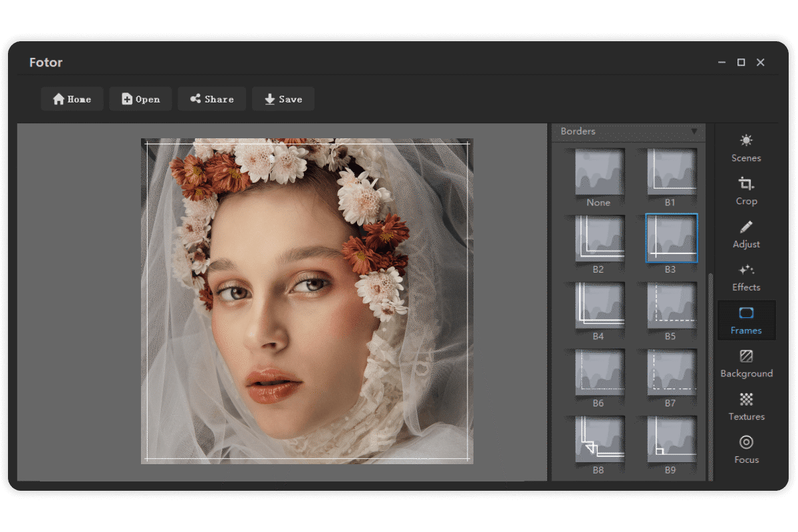The image size is (798, 532).
Task: Select the Adjust panel icon
Action: tap(745, 234)
